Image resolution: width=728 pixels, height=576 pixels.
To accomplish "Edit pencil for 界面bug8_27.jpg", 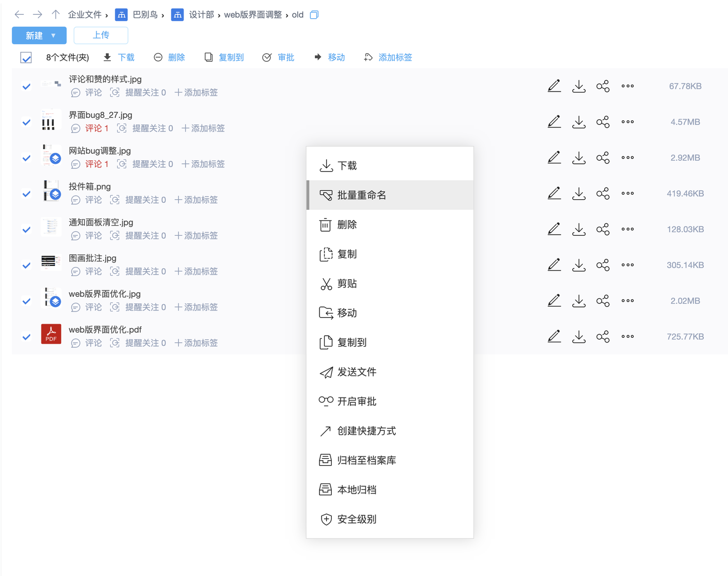I will coord(554,122).
